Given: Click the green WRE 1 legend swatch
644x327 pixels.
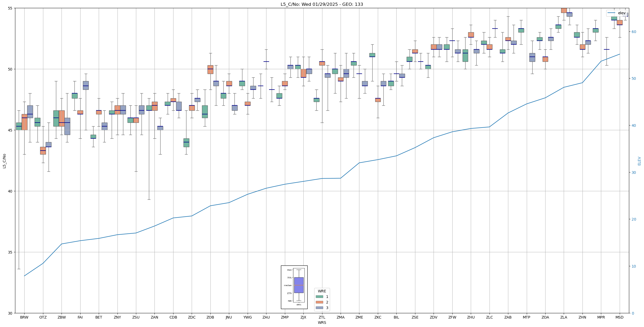Looking at the screenshot, I should point(319,297).
